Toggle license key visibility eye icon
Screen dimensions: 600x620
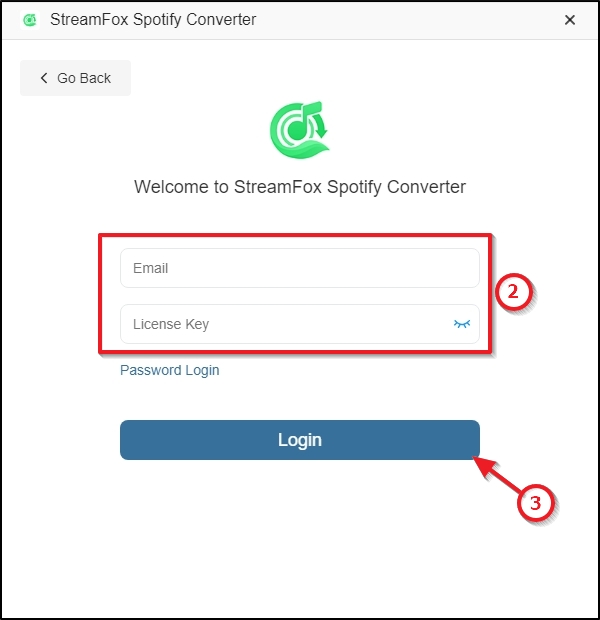[462, 324]
